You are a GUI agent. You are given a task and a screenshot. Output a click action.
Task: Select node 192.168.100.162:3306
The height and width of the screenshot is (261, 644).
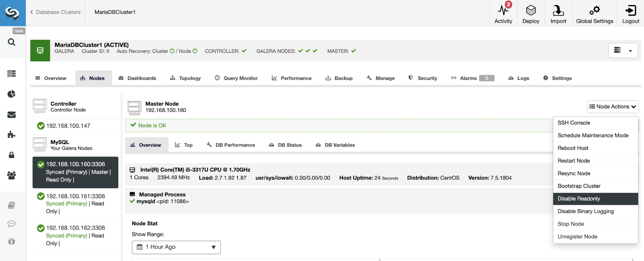pos(75,236)
